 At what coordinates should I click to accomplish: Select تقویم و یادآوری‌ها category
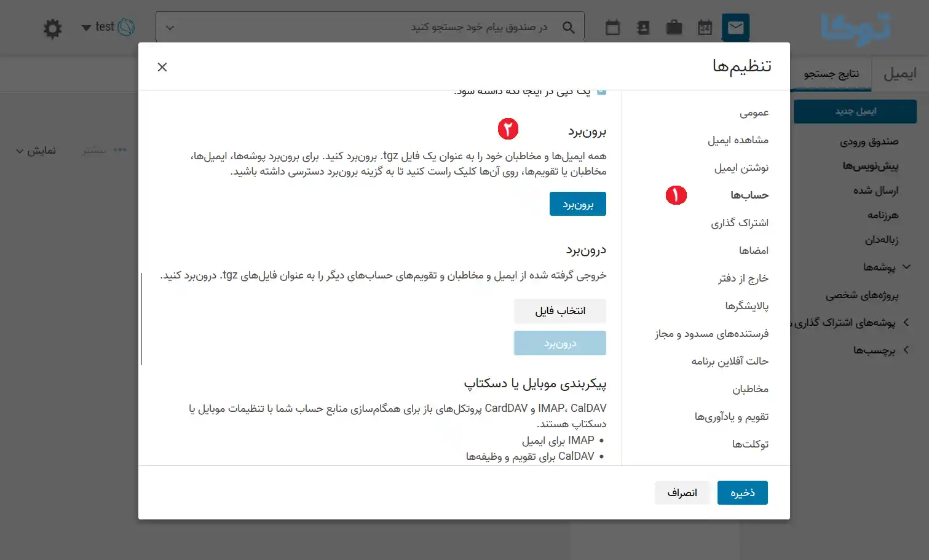[x=732, y=417]
